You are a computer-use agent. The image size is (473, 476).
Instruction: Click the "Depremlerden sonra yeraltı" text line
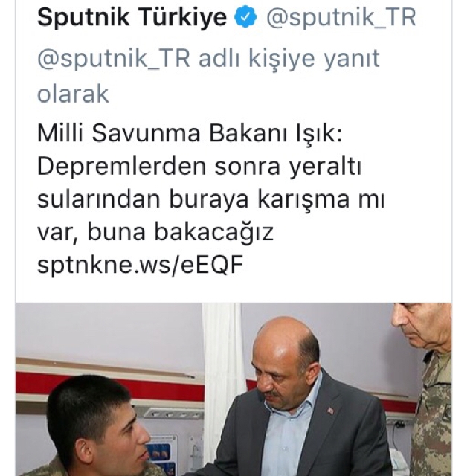(199, 166)
